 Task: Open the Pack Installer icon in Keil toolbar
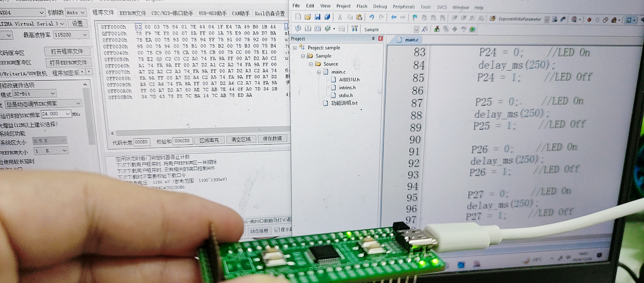(x=472, y=30)
